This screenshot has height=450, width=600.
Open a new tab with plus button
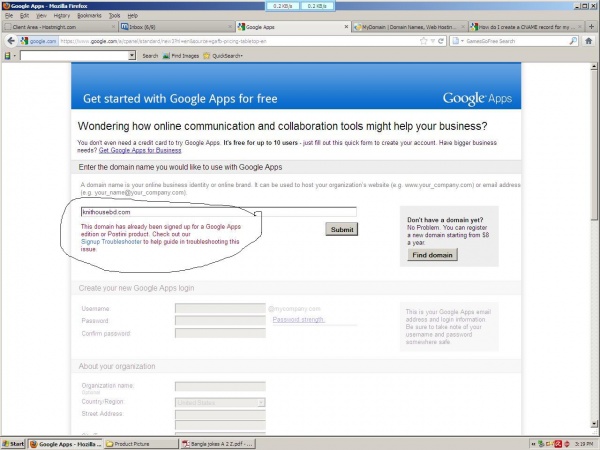point(592,27)
